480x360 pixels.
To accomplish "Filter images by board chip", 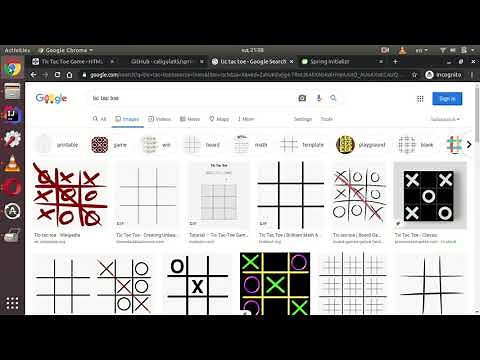I will 202,145.
